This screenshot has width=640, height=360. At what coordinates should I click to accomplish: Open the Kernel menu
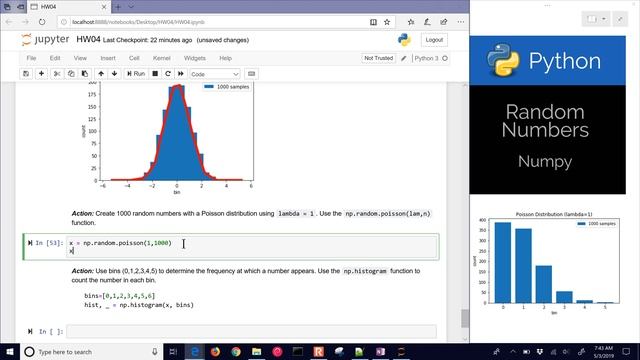click(x=162, y=58)
